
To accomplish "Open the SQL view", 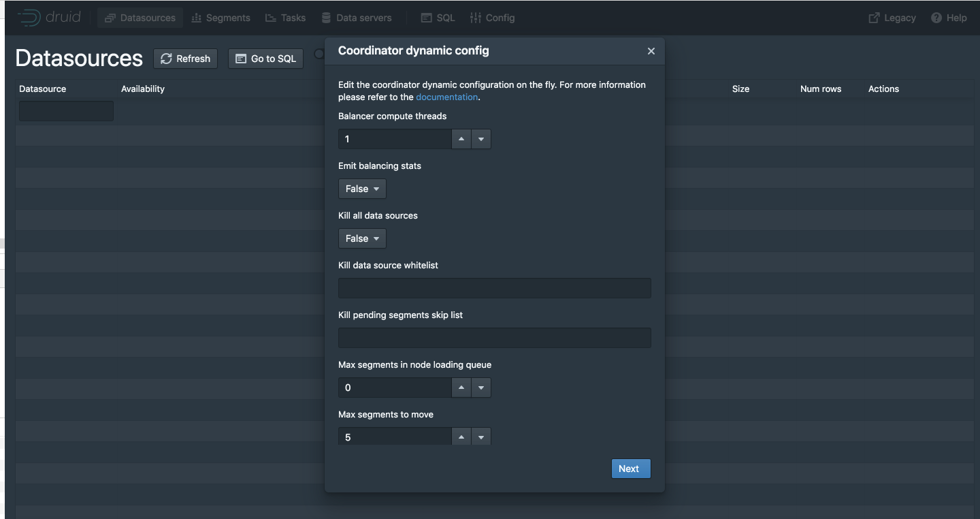I will click(438, 18).
